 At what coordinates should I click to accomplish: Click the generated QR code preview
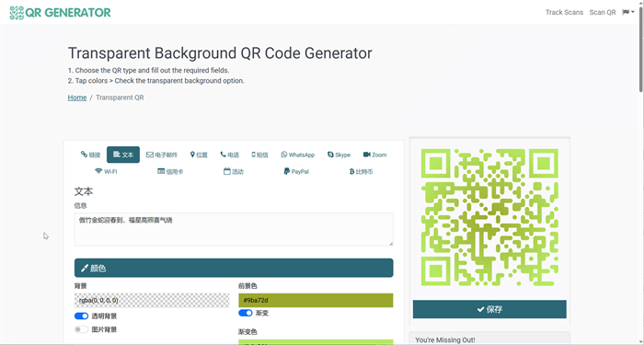pyautogui.click(x=489, y=217)
